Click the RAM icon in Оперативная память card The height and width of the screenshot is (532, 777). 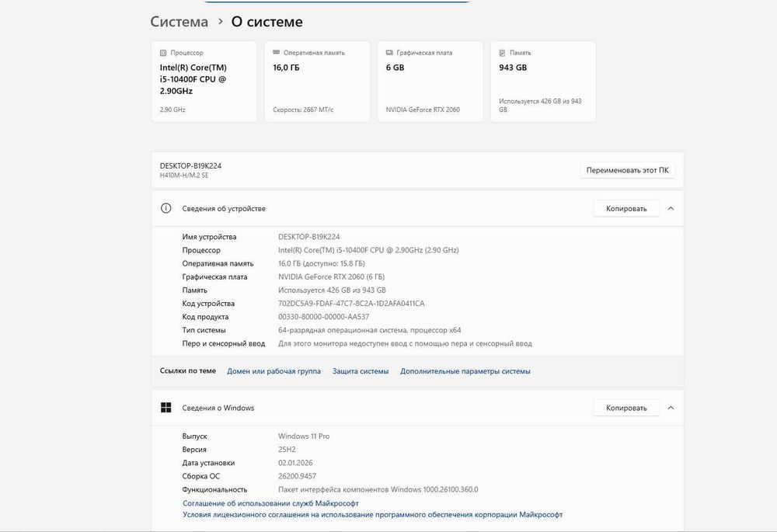coord(276,52)
